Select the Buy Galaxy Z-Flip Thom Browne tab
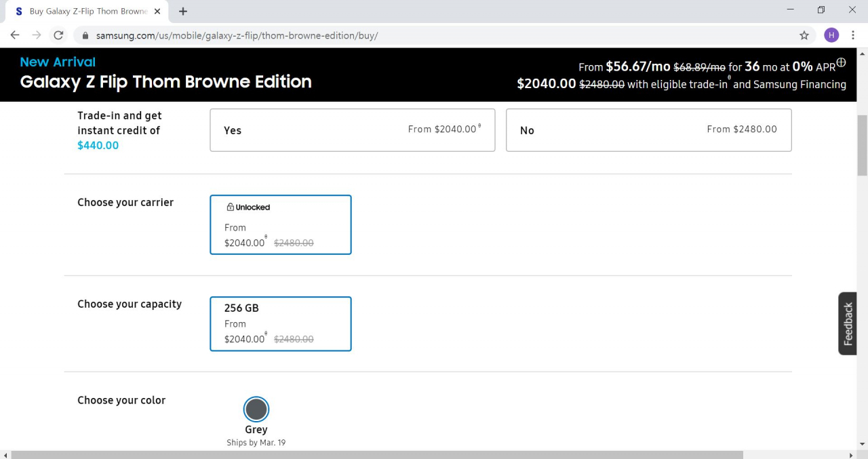Viewport: 868px width, 459px height. pos(85,12)
